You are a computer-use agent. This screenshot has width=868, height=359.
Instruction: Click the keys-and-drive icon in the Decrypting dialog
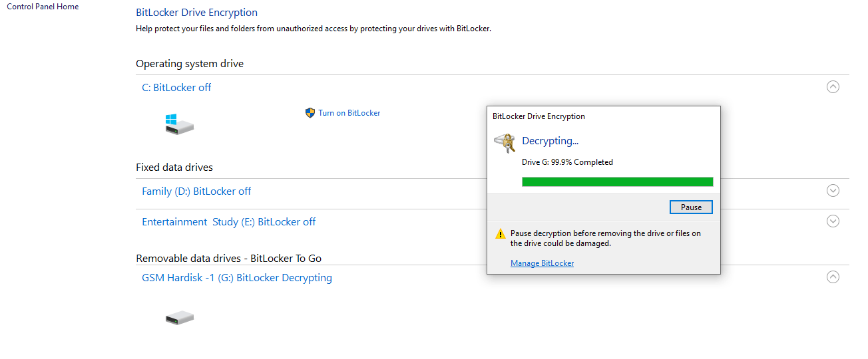[505, 142]
